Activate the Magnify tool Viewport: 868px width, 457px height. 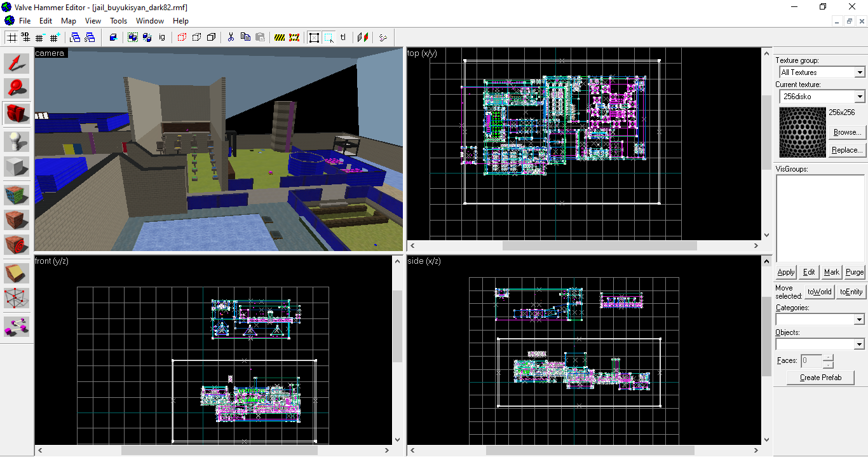tap(17, 88)
